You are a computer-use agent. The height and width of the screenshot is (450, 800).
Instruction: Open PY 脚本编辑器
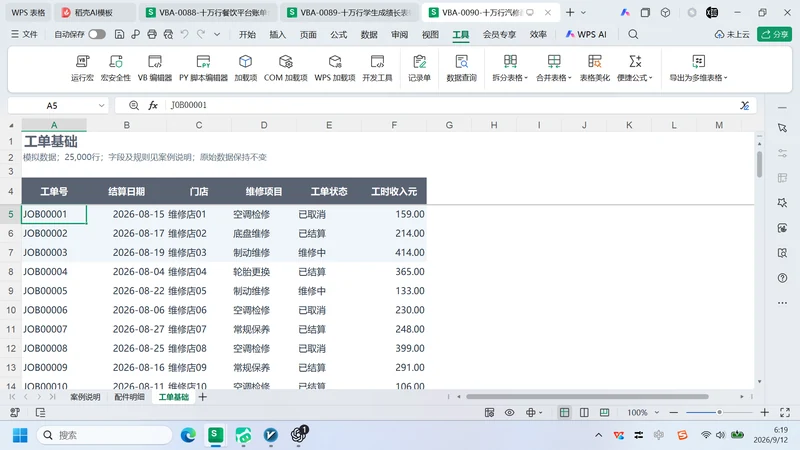(203, 68)
